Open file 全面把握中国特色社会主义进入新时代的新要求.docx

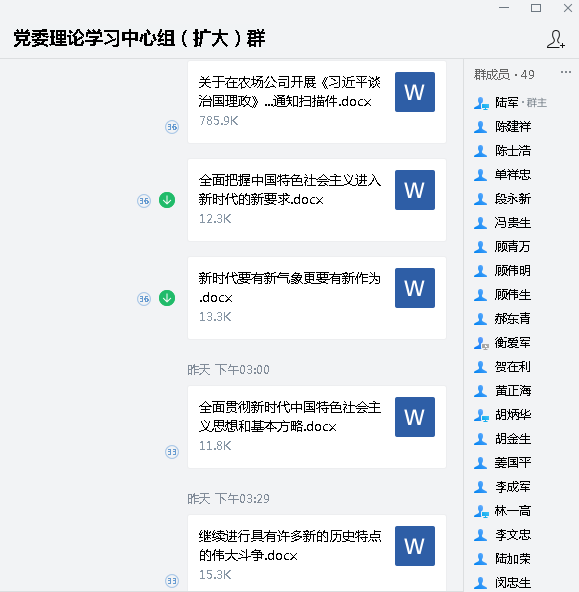click(x=317, y=200)
